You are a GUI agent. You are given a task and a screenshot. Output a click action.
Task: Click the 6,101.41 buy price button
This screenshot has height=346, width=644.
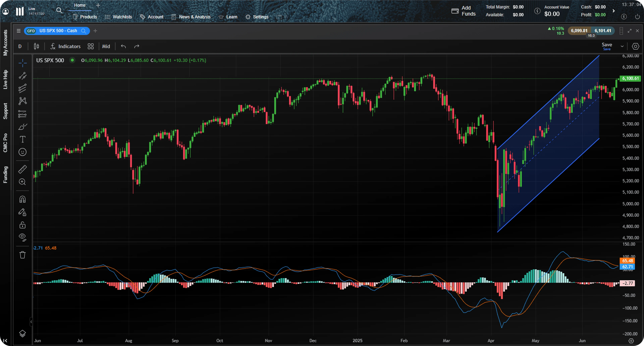click(603, 31)
